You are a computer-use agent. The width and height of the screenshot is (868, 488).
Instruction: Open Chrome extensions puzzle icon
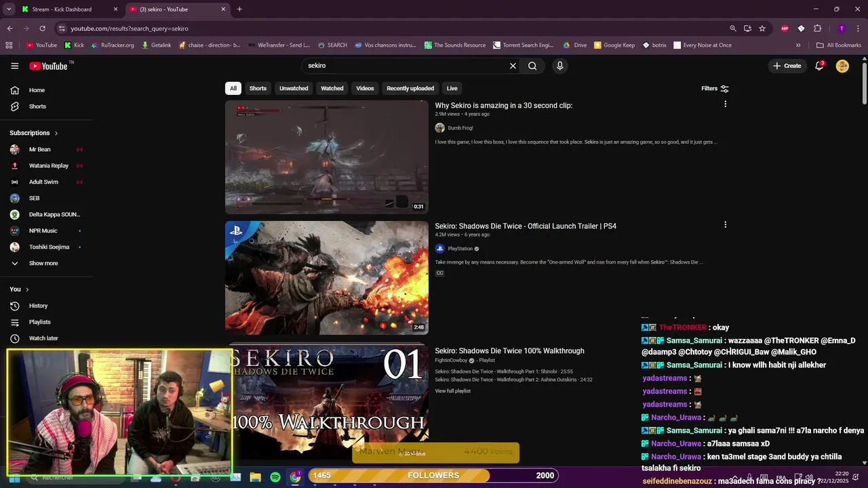click(x=817, y=28)
